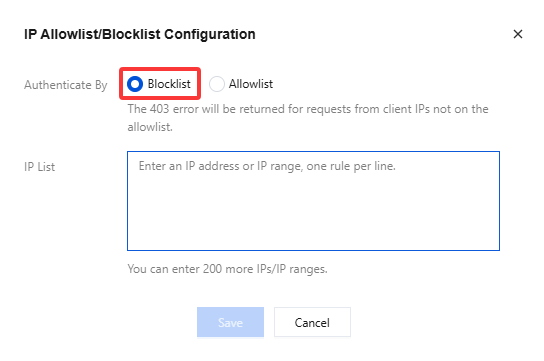
Task: Click the Allowlist option label text
Action: click(251, 84)
